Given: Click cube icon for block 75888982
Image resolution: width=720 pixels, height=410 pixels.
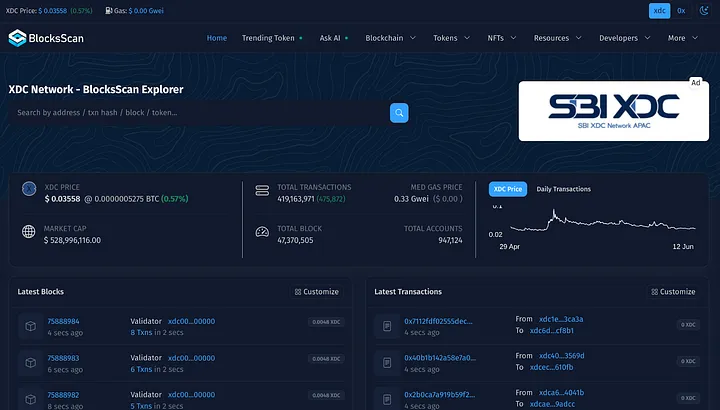Looking at the screenshot, I should tap(30, 399).
